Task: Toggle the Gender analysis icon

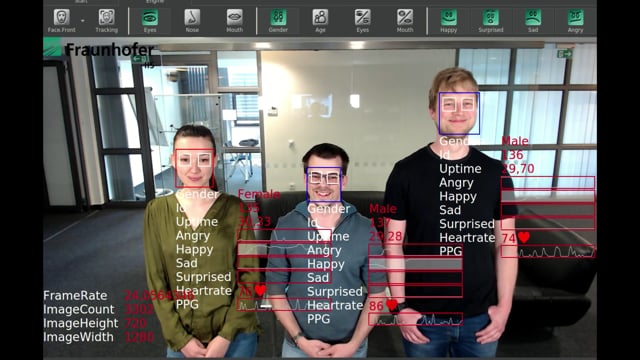Action: (278, 18)
